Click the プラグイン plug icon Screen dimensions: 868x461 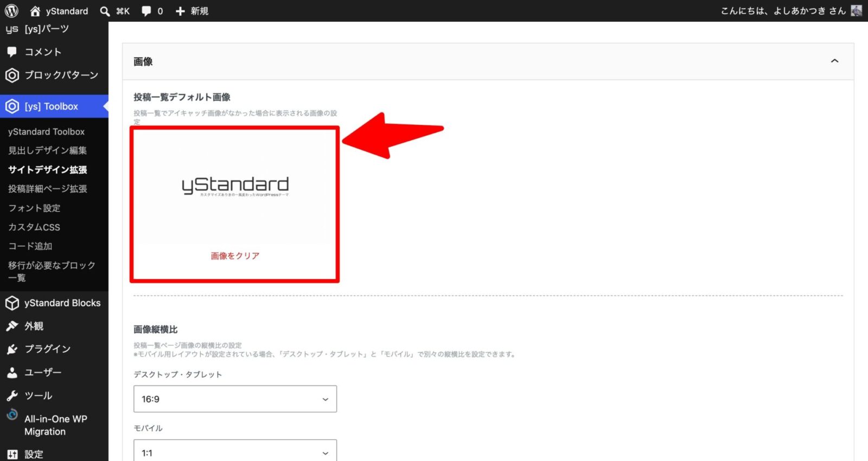click(12, 349)
